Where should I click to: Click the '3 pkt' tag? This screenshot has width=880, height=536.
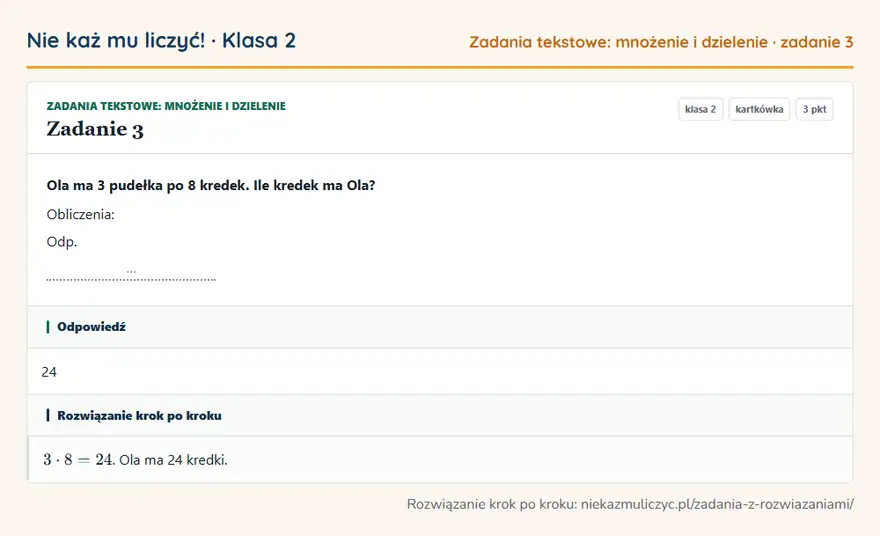pyautogui.click(x=814, y=109)
